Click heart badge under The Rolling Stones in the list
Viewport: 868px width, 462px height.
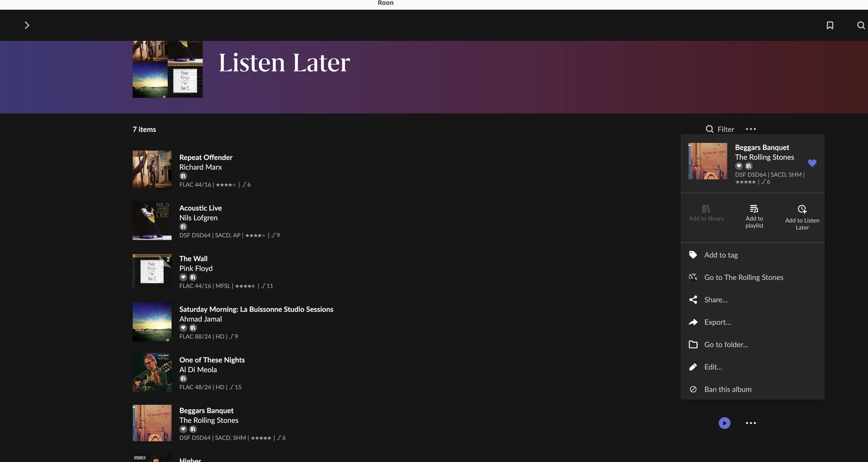(183, 429)
